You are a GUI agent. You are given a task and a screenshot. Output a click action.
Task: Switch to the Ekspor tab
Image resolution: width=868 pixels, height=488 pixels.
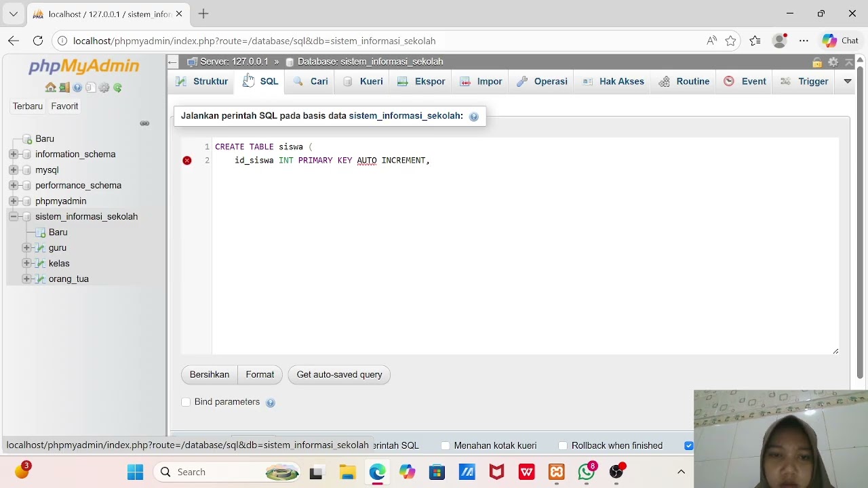coord(422,81)
